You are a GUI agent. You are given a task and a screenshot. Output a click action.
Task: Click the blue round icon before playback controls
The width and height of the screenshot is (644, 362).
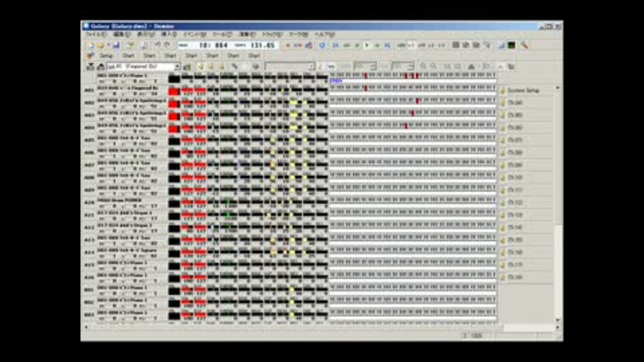pos(322,46)
